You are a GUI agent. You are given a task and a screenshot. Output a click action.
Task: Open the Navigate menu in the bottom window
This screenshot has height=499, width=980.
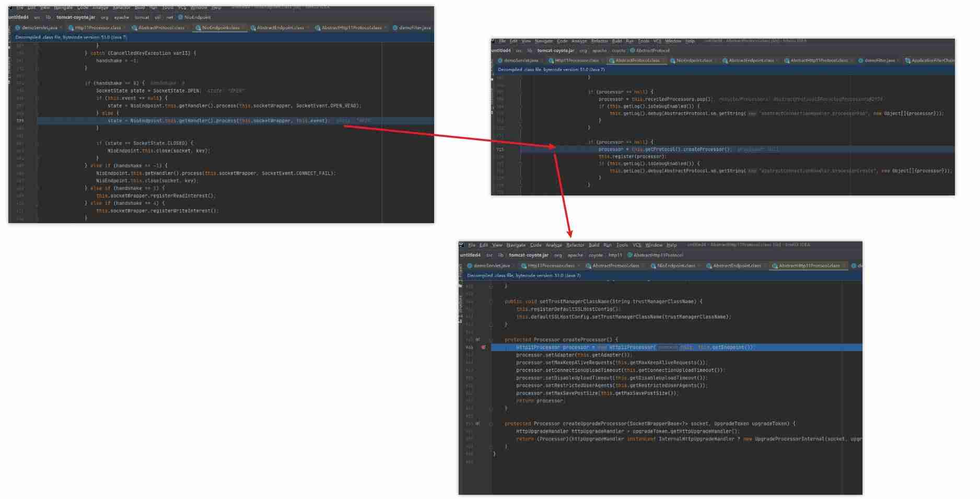point(516,245)
